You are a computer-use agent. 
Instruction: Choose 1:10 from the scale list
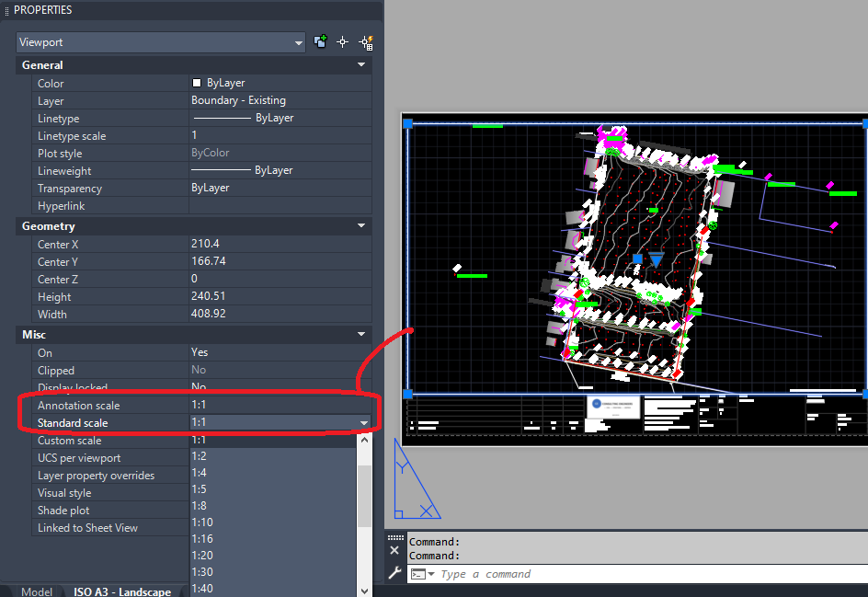pos(273,522)
